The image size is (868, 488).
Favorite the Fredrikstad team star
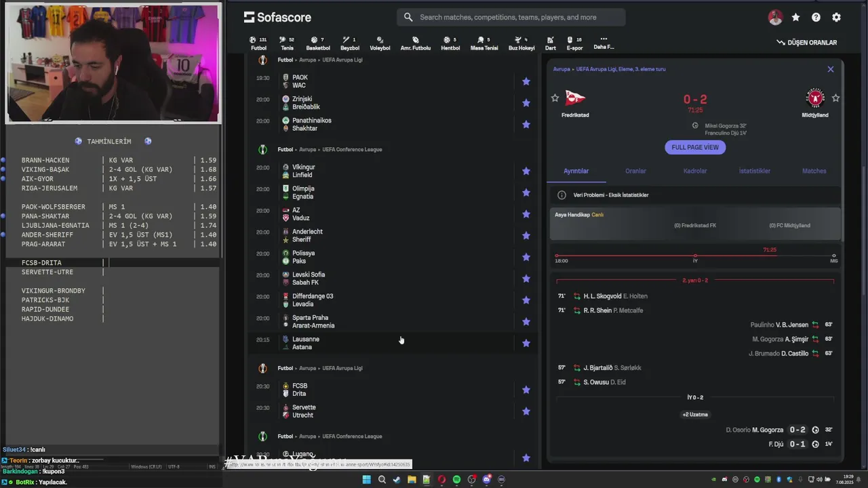[555, 98]
